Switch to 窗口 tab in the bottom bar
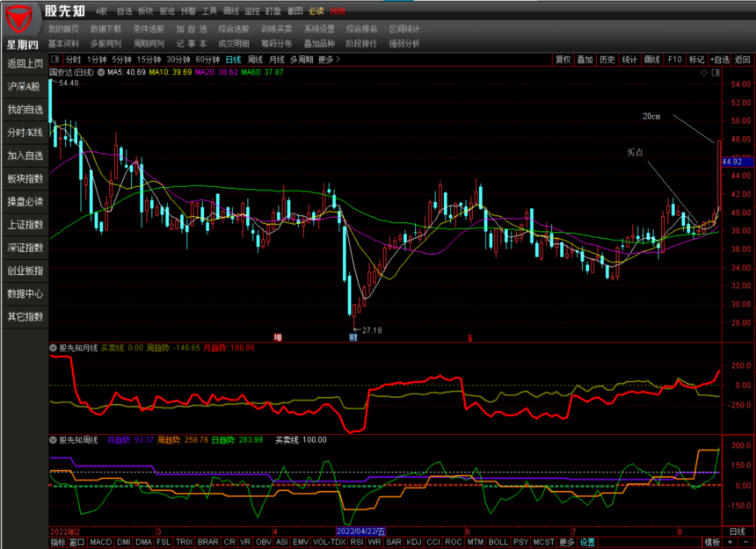Viewport: 756px width, 549px height. coord(77,542)
